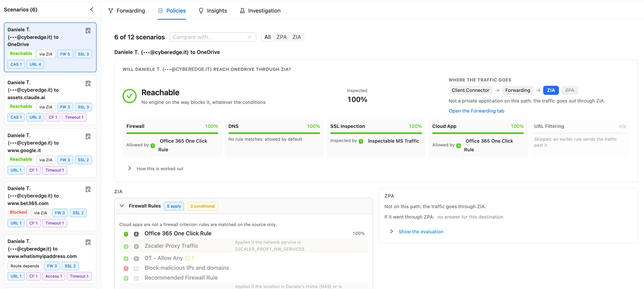
Task: Collapse the Firewall Rules section
Action: coord(122,206)
